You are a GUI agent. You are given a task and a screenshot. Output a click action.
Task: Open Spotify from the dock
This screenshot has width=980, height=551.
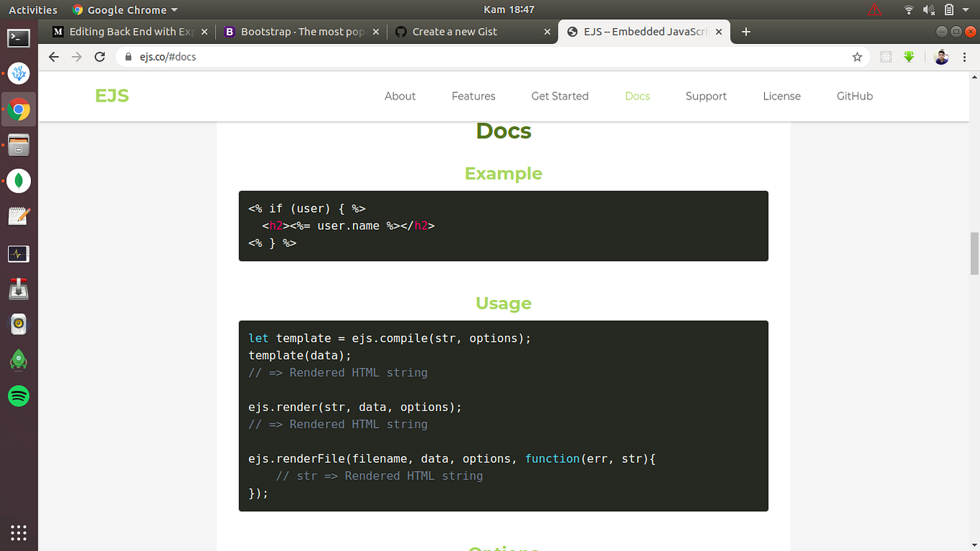pos(18,396)
